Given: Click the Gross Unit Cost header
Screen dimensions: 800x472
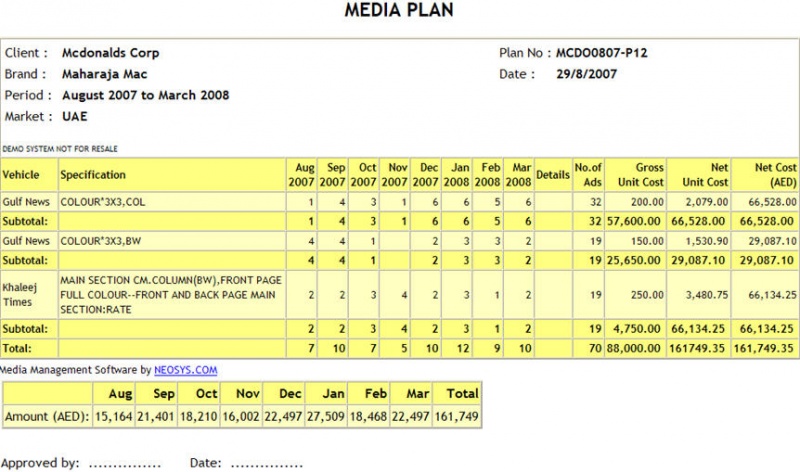Looking at the screenshot, I should click(x=635, y=175).
